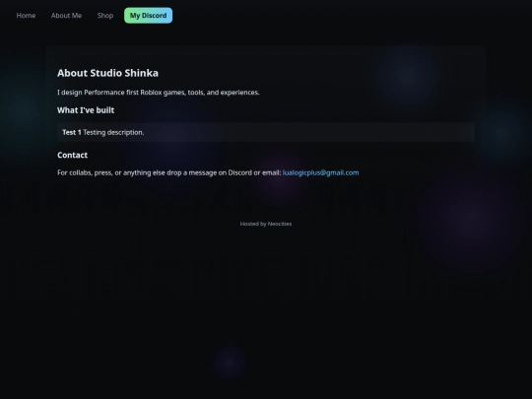Click the My Discord button
The width and height of the screenshot is (532, 399).
click(x=148, y=16)
